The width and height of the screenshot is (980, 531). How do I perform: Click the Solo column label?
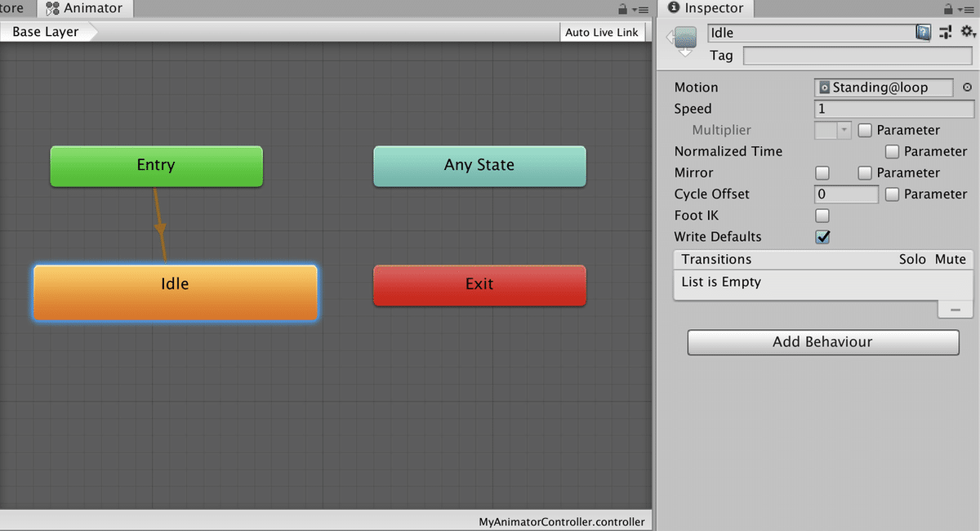[912, 259]
